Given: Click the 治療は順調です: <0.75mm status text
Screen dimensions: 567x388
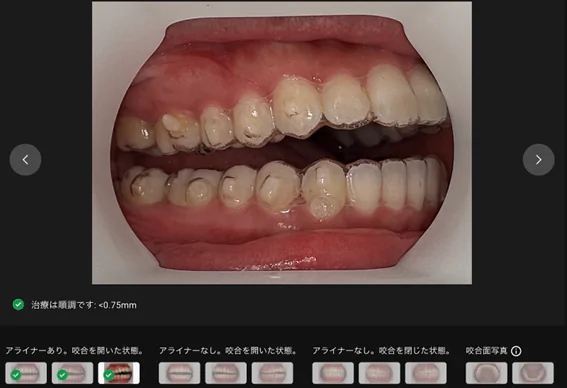Looking at the screenshot, I should pos(84,305).
